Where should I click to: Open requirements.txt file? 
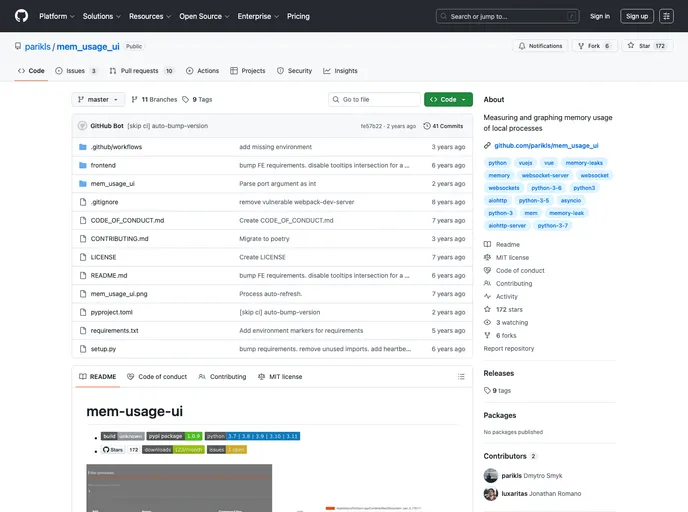[x=115, y=331]
